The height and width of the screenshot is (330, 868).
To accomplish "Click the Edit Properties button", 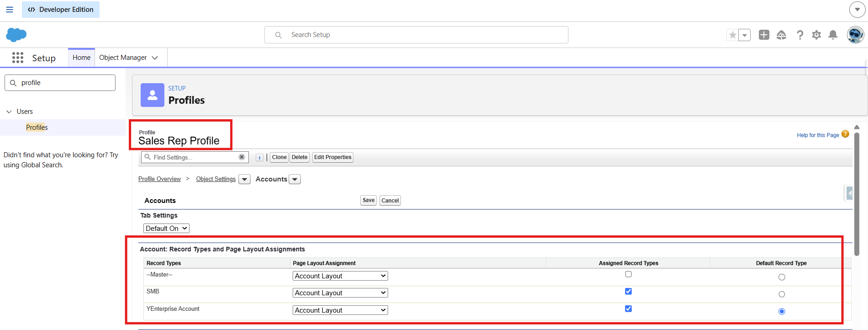I will pos(333,157).
